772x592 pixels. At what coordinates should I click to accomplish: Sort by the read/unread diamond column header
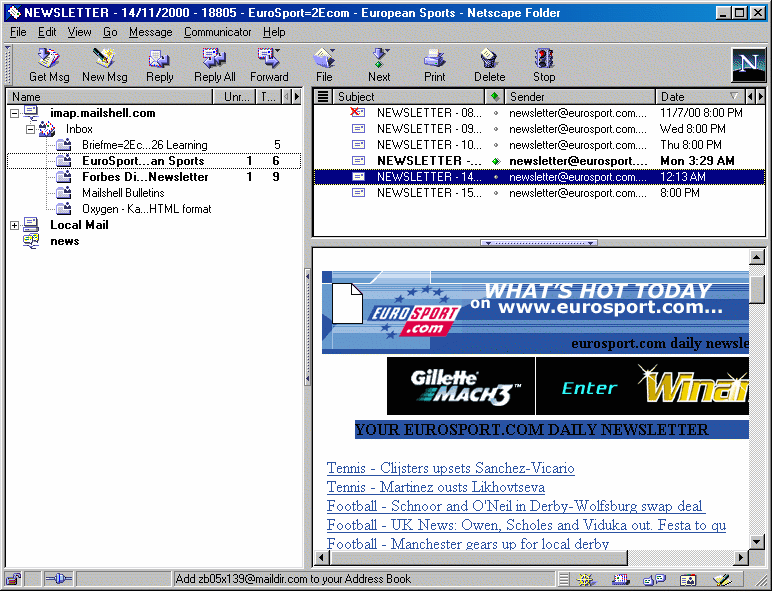click(x=495, y=97)
